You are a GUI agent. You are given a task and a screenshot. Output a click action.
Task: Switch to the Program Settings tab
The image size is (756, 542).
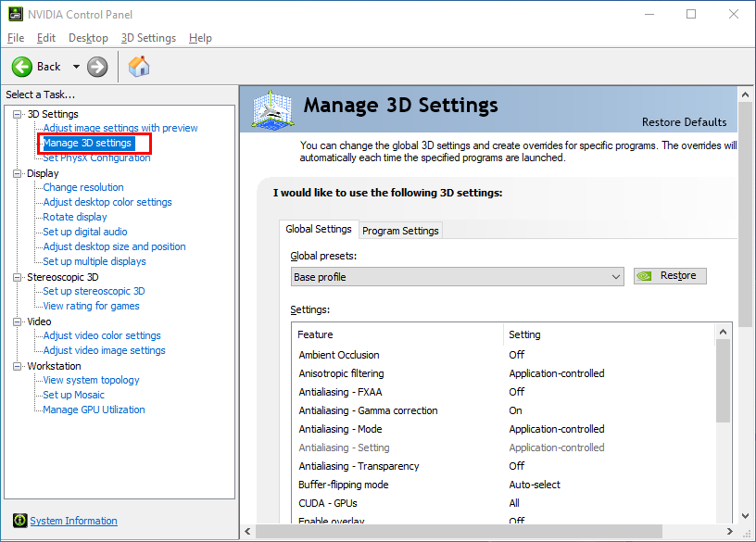pyautogui.click(x=400, y=231)
